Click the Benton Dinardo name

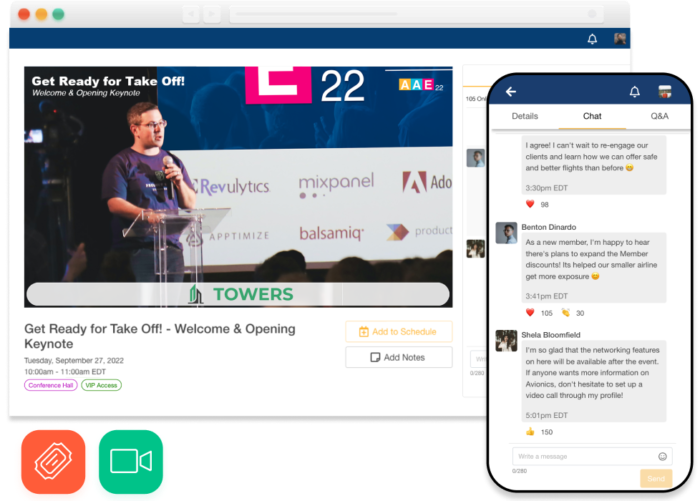tap(549, 227)
